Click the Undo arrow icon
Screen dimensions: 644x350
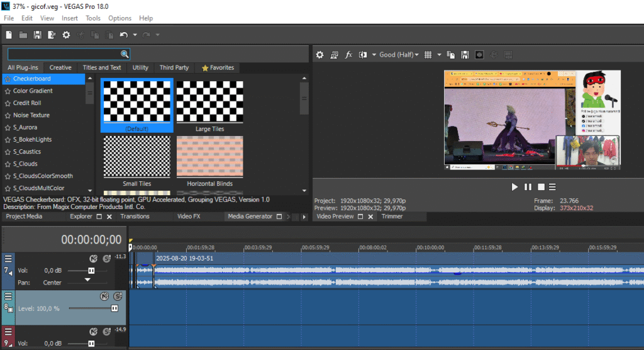point(124,35)
